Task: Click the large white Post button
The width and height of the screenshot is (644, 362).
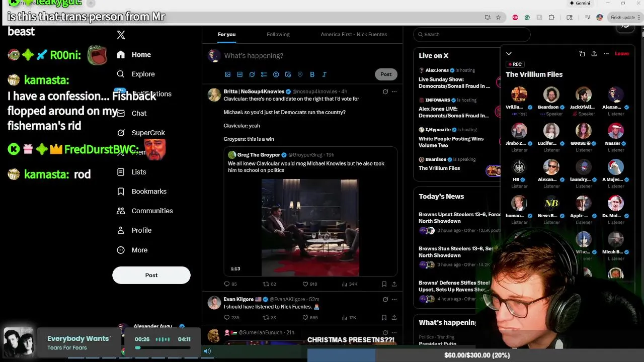Action: [x=151, y=275]
